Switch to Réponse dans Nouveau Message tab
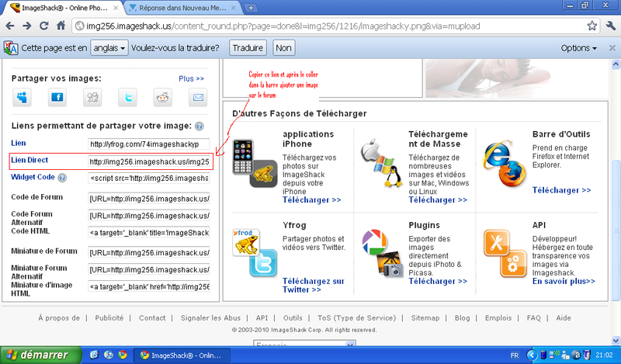Viewport: 621px width, 364px height. coord(182,8)
